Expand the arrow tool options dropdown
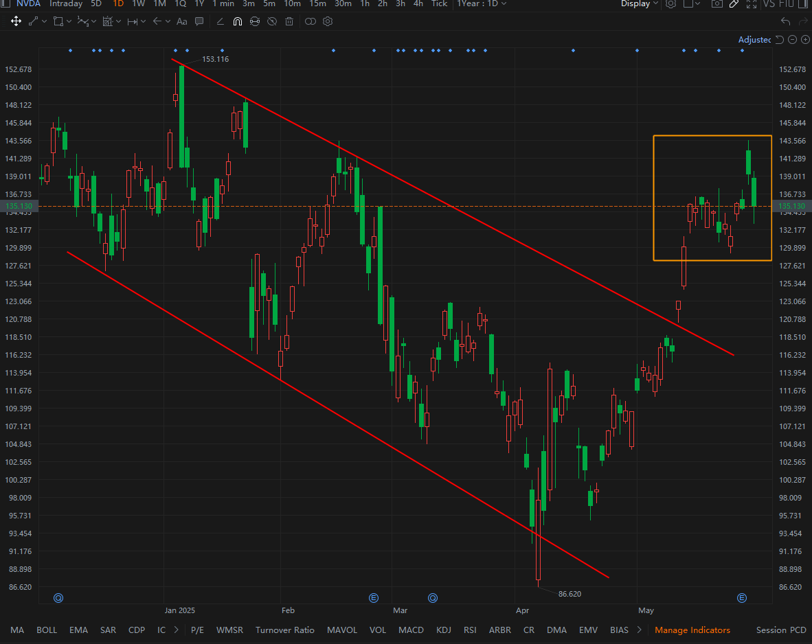 tap(168, 22)
